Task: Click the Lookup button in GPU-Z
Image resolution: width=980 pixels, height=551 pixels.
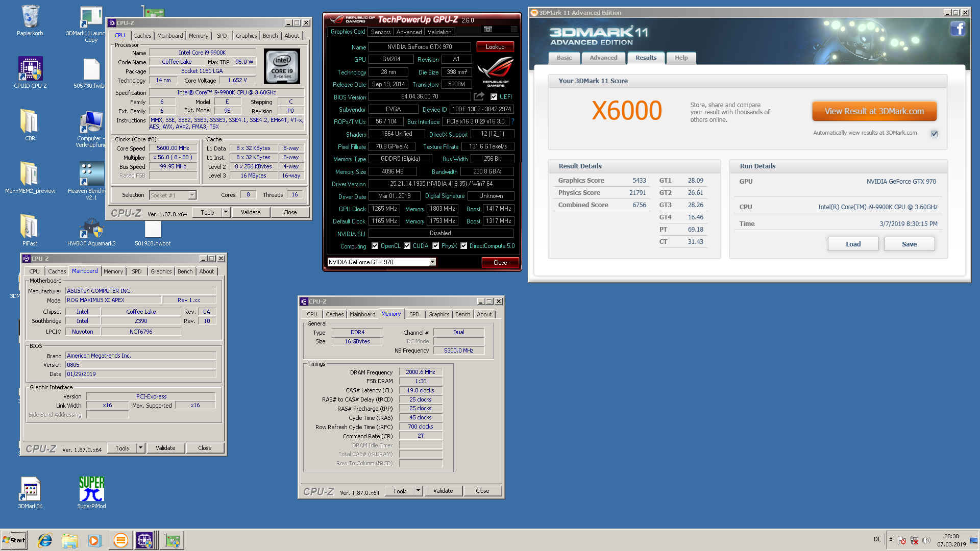Action: [x=495, y=47]
